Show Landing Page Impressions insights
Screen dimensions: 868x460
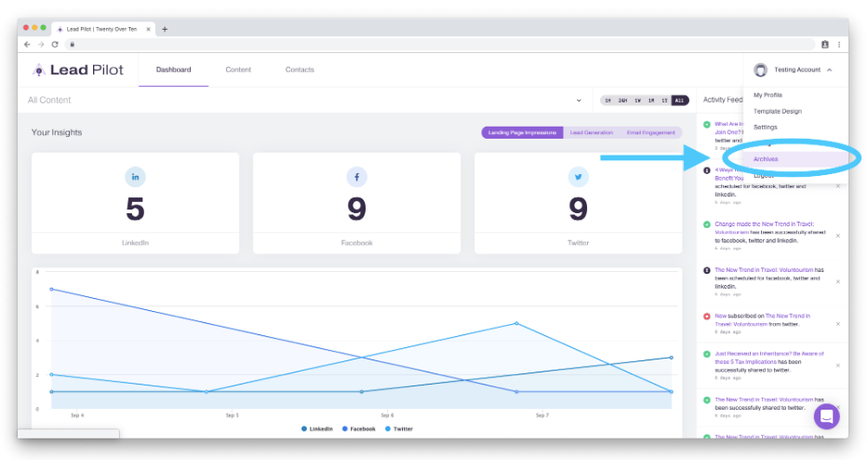(522, 133)
